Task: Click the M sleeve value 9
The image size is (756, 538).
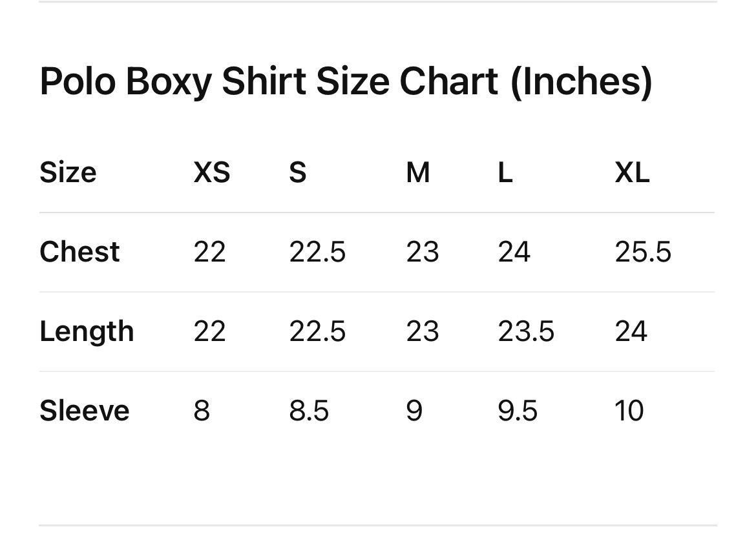Action: 414,411
